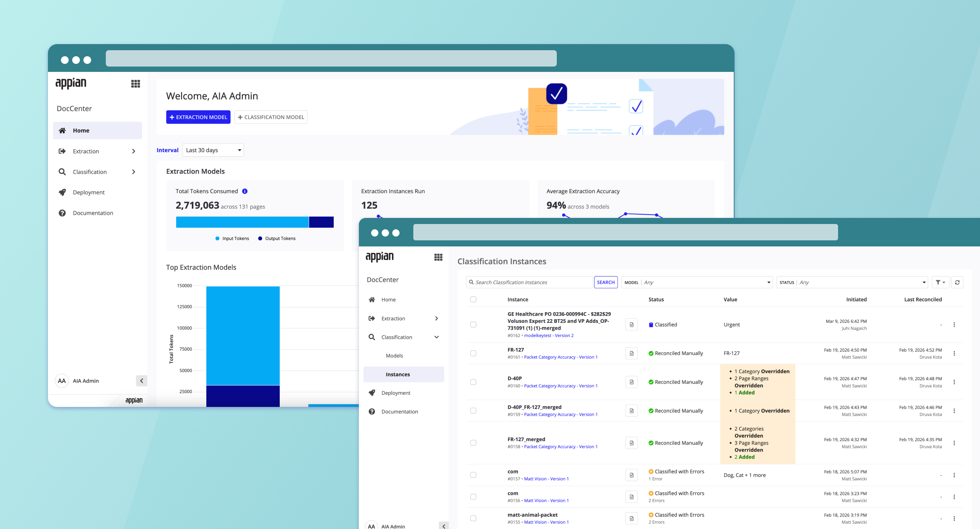Select Instances in the Classification sidebar
Screen dimensions: 980x529
pos(397,374)
